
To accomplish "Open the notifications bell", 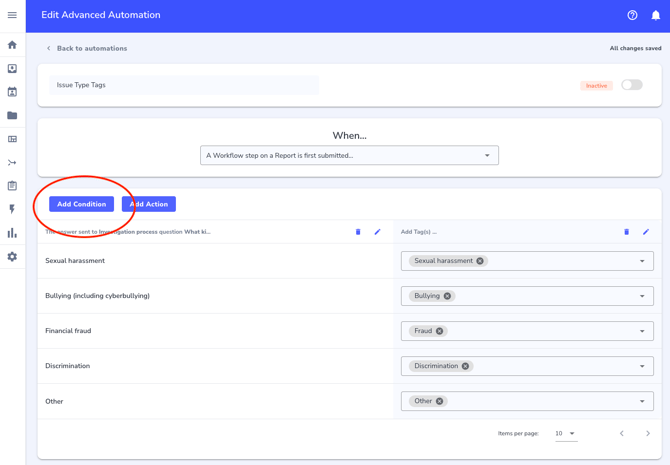I will pos(656,15).
